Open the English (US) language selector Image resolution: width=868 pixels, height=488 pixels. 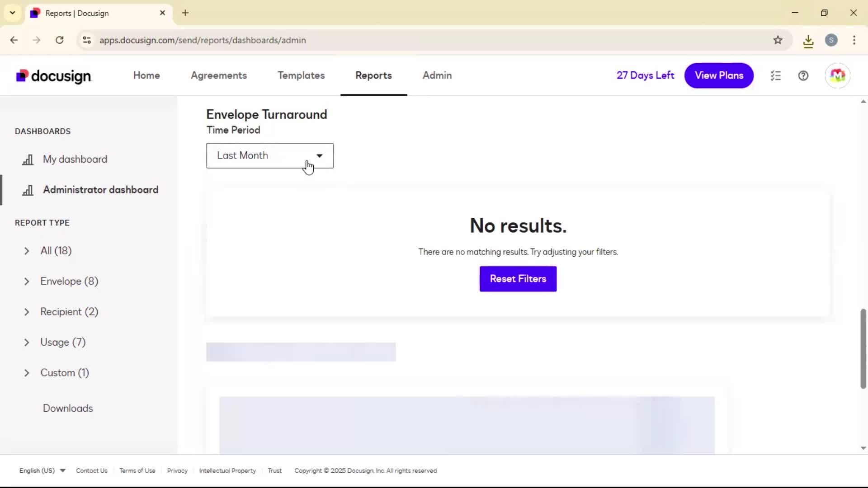coord(42,471)
